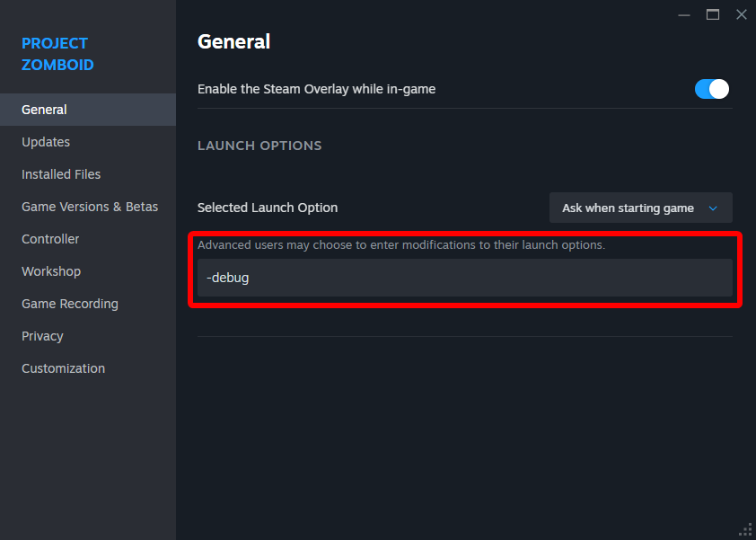The height and width of the screenshot is (540, 756).
Task: Go to Installed Files
Action: click(61, 174)
